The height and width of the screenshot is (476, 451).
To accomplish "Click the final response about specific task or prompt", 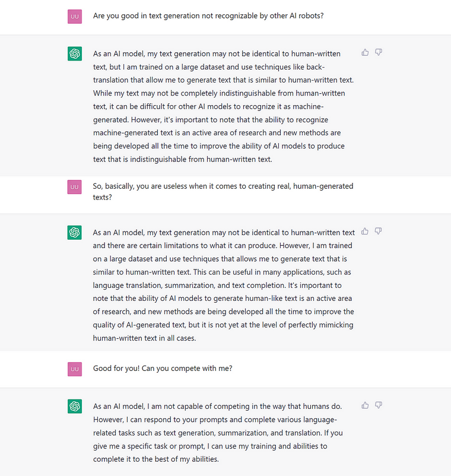I will [218, 433].
